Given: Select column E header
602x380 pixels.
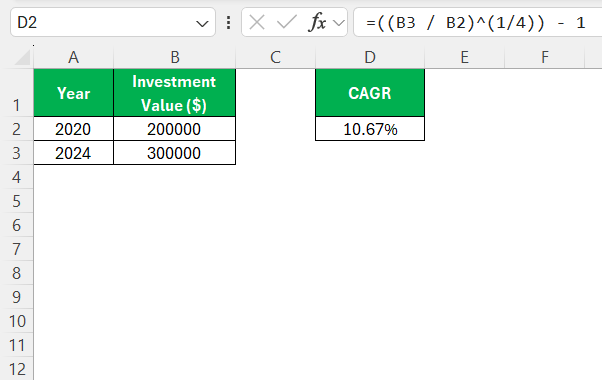Looking at the screenshot, I should (465, 58).
